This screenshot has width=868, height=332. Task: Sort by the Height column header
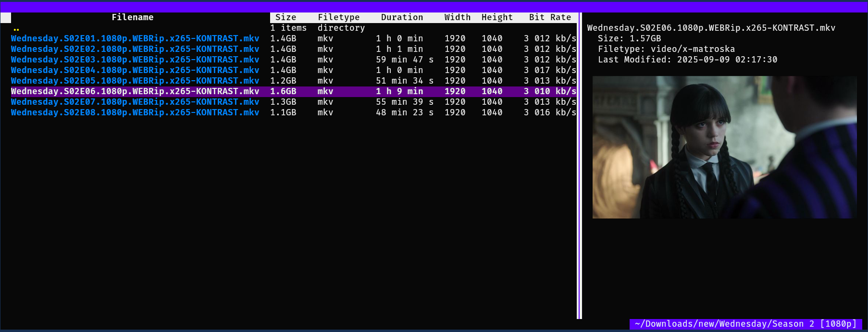(x=497, y=17)
